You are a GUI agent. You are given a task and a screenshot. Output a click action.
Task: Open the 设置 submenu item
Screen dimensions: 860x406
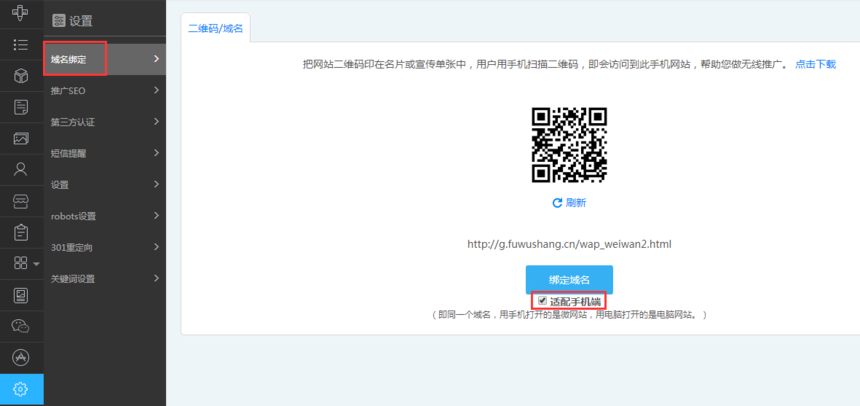[105, 184]
